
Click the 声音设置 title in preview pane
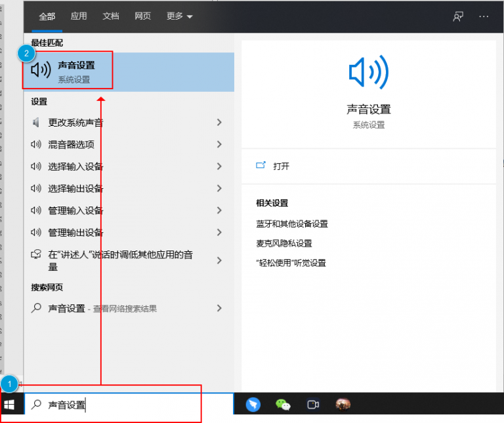369,110
